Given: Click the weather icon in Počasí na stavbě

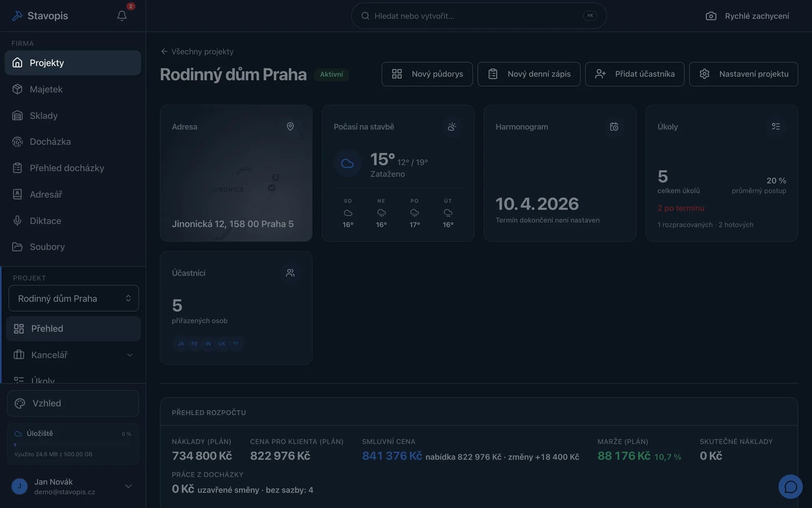Looking at the screenshot, I should coord(452,127).
